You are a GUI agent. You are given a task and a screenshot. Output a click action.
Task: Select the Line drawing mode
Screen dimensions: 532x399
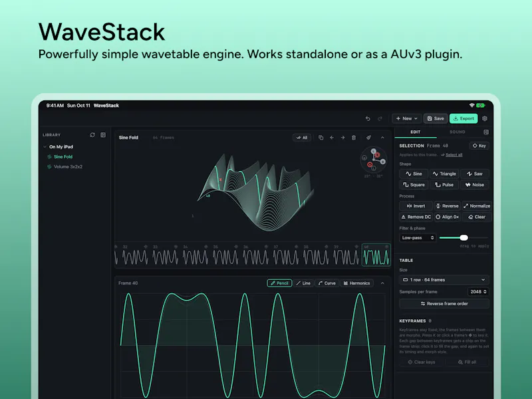(x=303, y=283)
